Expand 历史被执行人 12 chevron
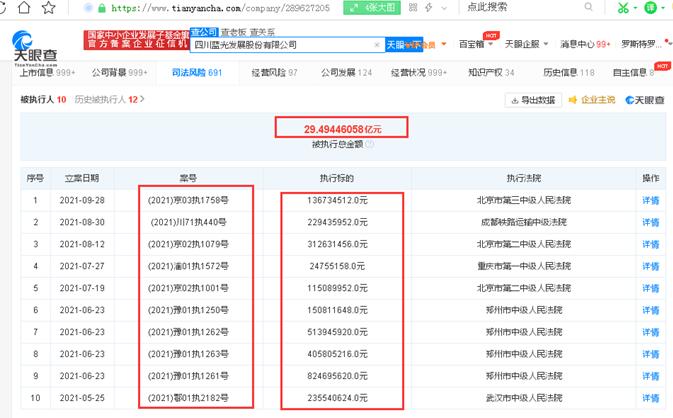 pyautogui.click(x=142, y=99)
